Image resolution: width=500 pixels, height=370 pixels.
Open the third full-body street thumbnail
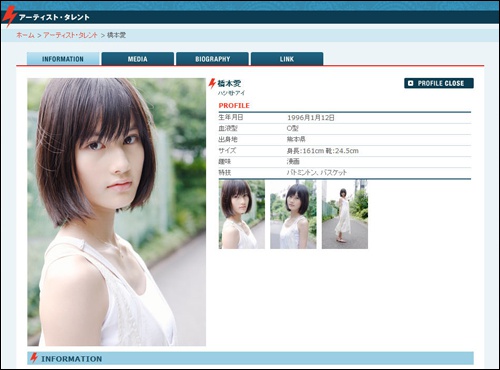345,214
